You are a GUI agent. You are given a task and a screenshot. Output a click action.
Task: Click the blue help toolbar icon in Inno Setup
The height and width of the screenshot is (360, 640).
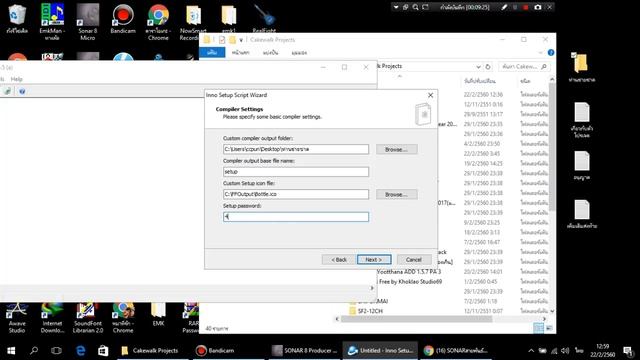click(x=22, y=91)
